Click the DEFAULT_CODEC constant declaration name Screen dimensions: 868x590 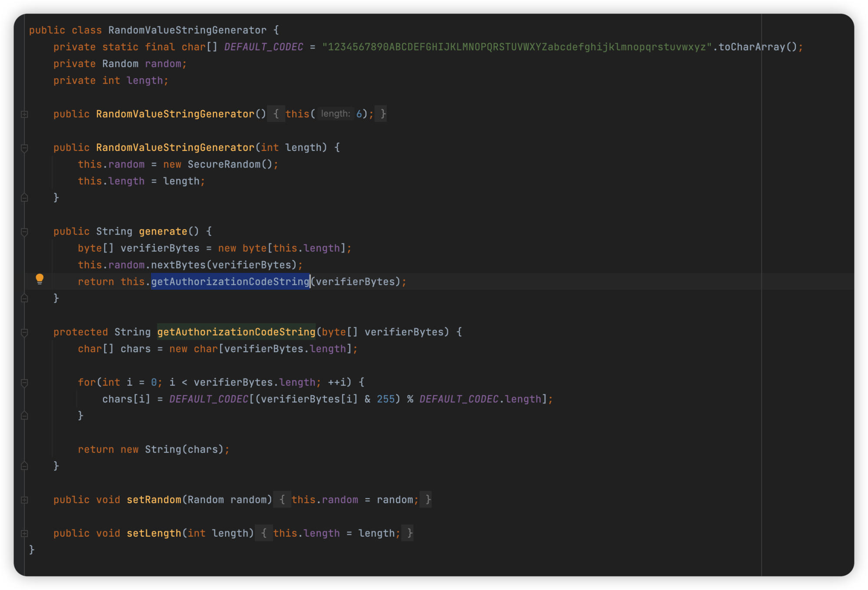(263, 47)
